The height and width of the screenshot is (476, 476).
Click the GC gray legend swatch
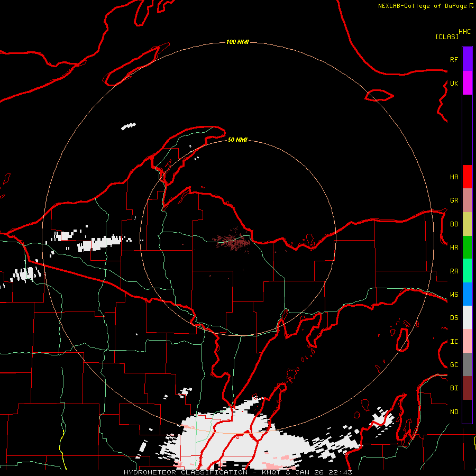point(467,364)
